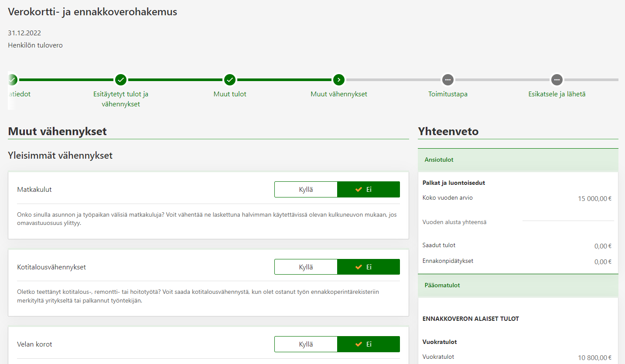
Task: Collapse the Pääomatulot summary section
Action: point(442,286)
